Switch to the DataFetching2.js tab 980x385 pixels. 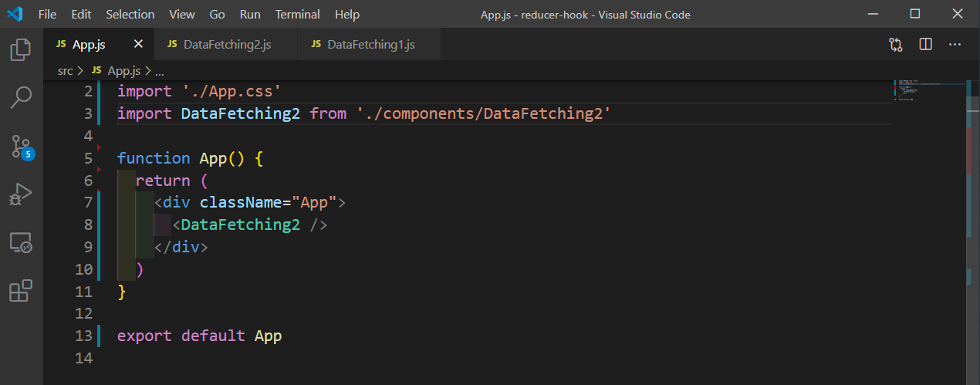227,45
